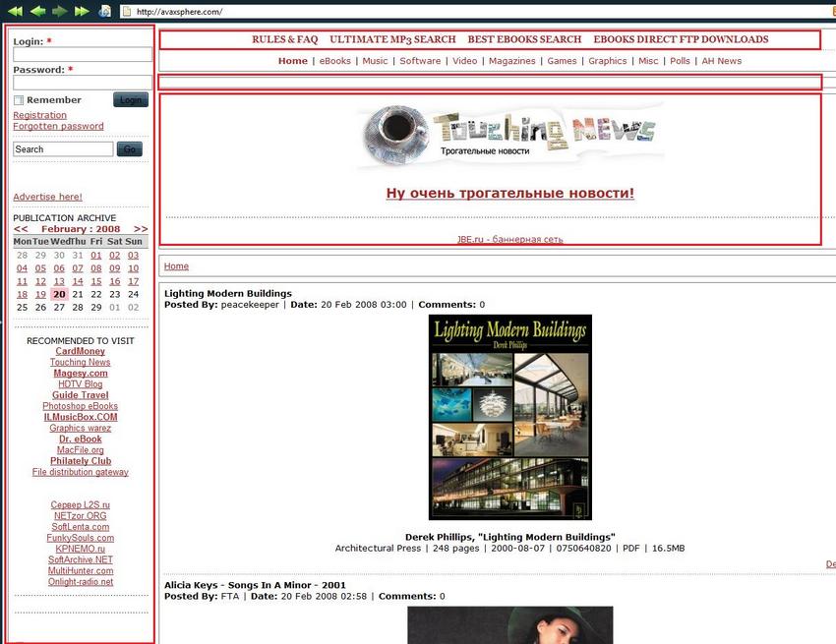Select AH News in the category navigation
Viewport: 836px width, 644px height.
pyautogui.click(x=721, y=61)
